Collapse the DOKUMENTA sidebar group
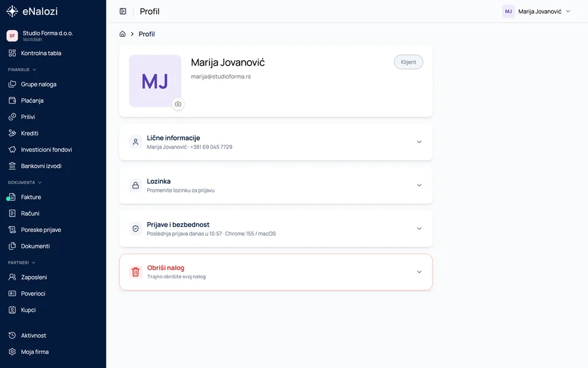Screen dimensions: 588x368 point(24,183)
